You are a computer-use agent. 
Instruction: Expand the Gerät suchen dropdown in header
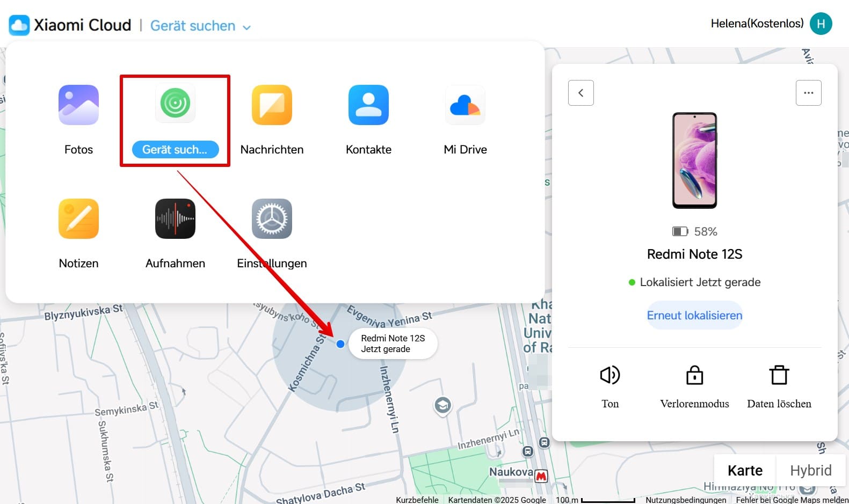(x=200, y=26)
